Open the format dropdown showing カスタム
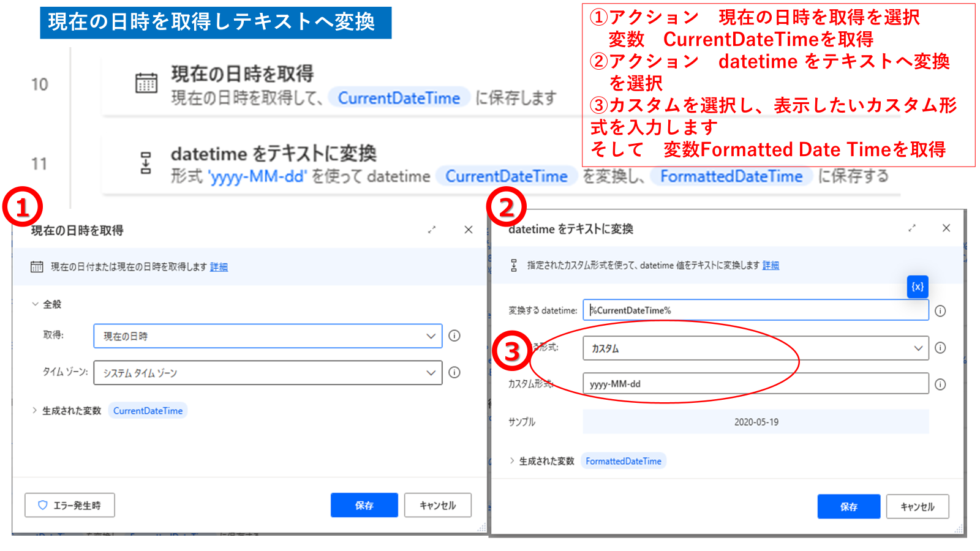 [756, 348]
